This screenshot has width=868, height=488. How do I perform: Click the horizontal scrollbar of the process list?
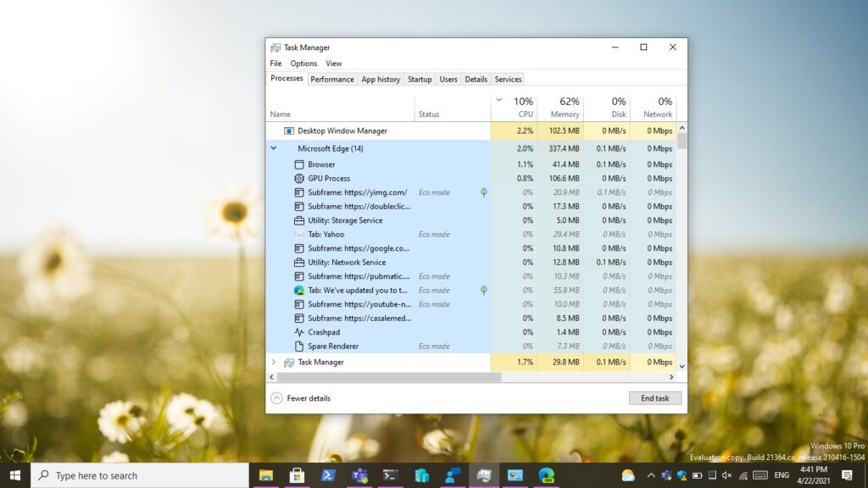[390, 377]
